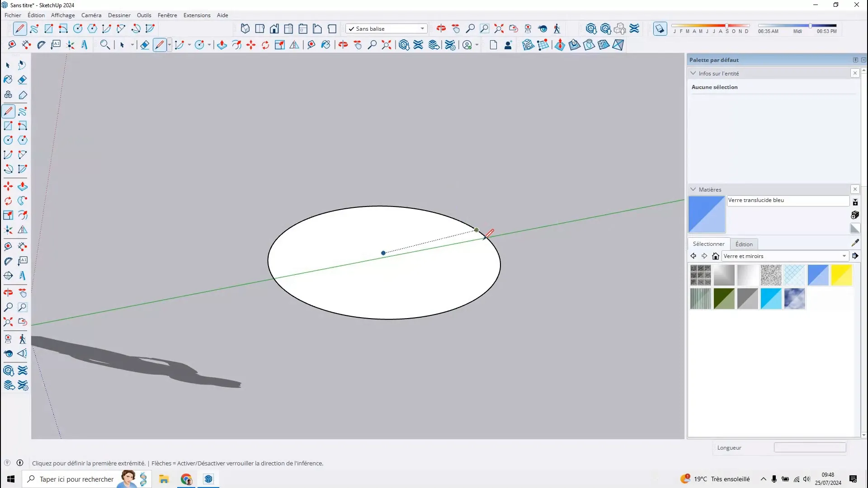Click the Sélectionner button in panel

point(709,244)
